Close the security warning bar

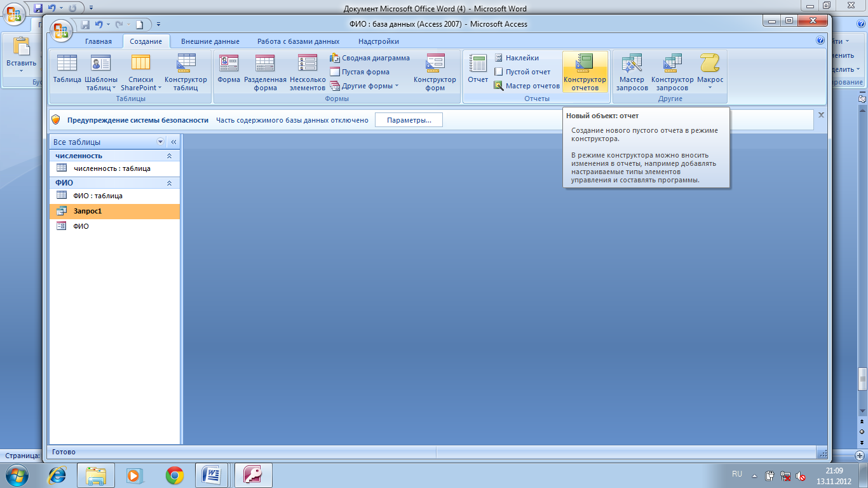click(820, 115)
